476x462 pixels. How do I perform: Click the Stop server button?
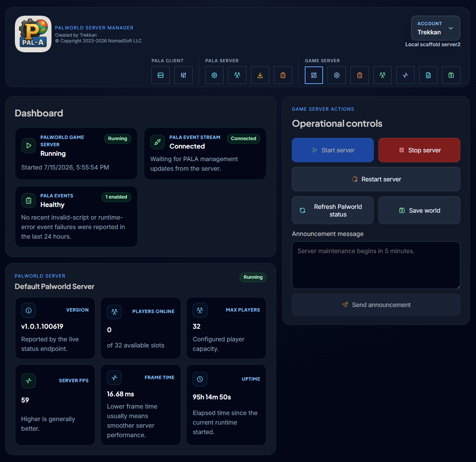tap(419, 150)
